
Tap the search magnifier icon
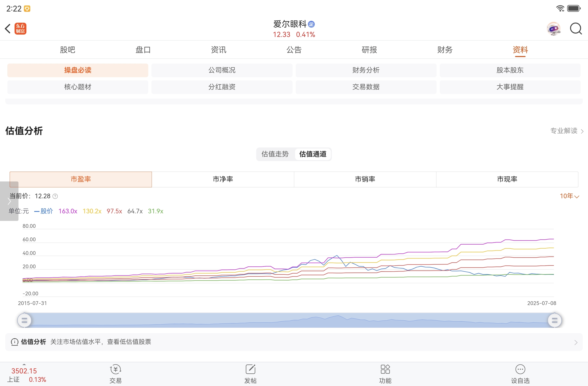[576, 29]
